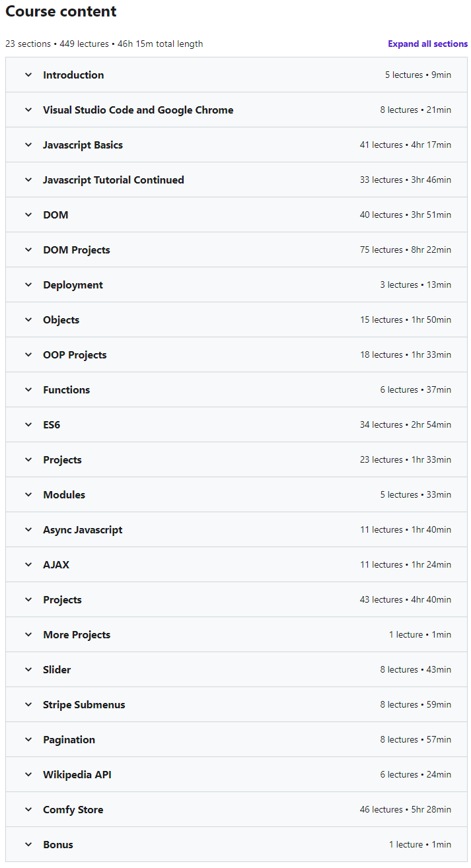The height and width of the screenshot is (868, 471).
Task: Click the Stripe Submenus section title
Action: [84, 705]
